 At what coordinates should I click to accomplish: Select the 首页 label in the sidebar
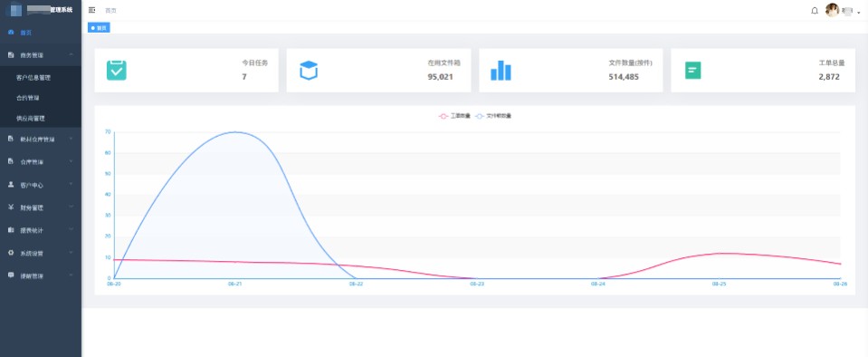tap(26, 33)
